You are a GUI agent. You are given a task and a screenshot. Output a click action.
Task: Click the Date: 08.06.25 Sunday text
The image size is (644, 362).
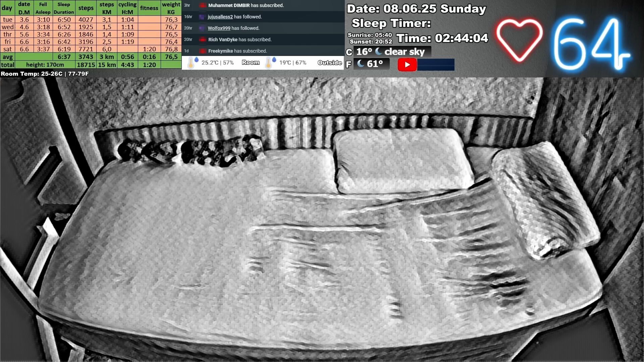point(416,9)
